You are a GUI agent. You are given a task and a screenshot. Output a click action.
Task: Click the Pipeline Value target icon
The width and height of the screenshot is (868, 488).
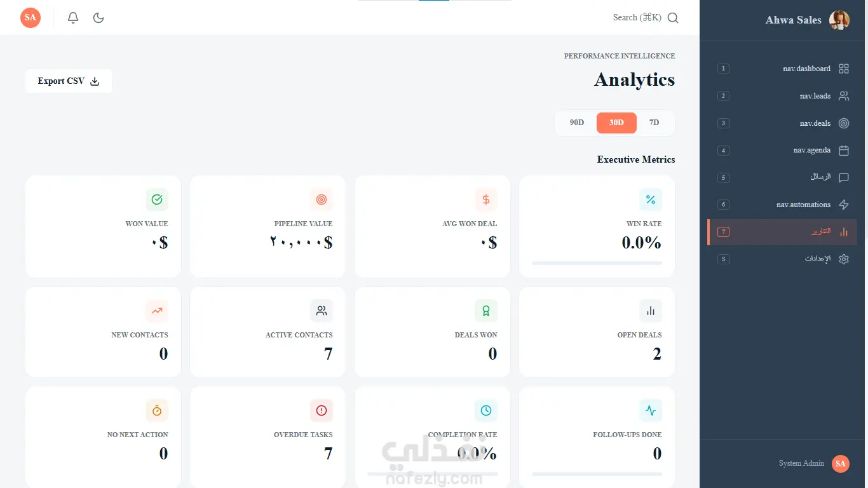[x=322, y=200]
